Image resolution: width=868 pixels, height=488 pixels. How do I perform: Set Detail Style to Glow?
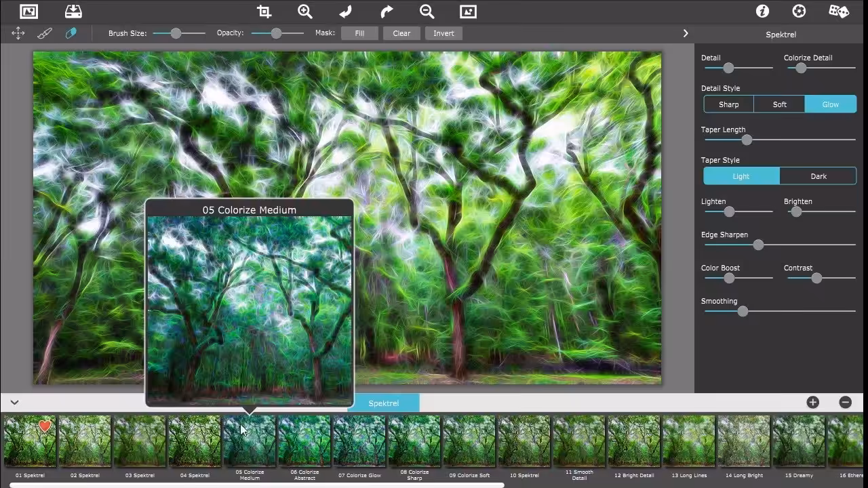pos(831,104)
